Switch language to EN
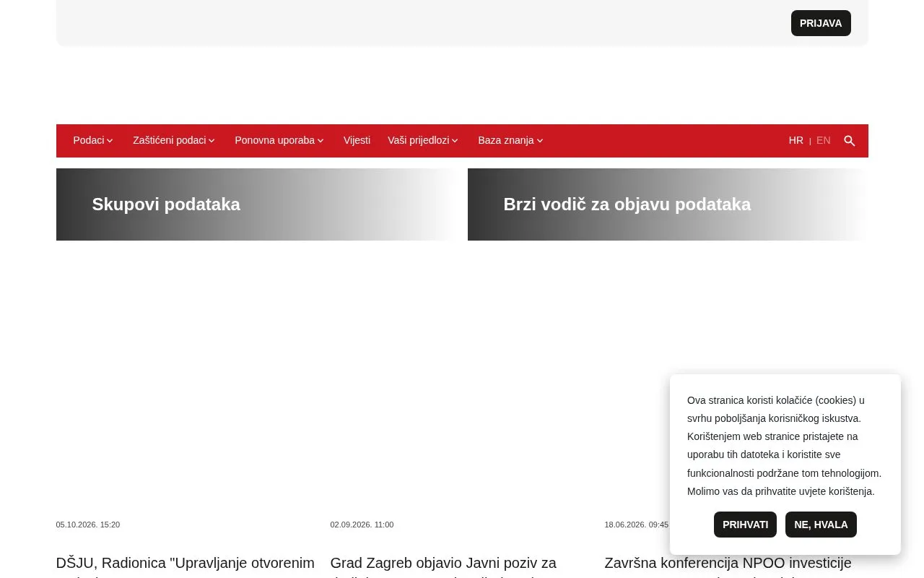This screenshot has height=578, width=924. point(824,140)
